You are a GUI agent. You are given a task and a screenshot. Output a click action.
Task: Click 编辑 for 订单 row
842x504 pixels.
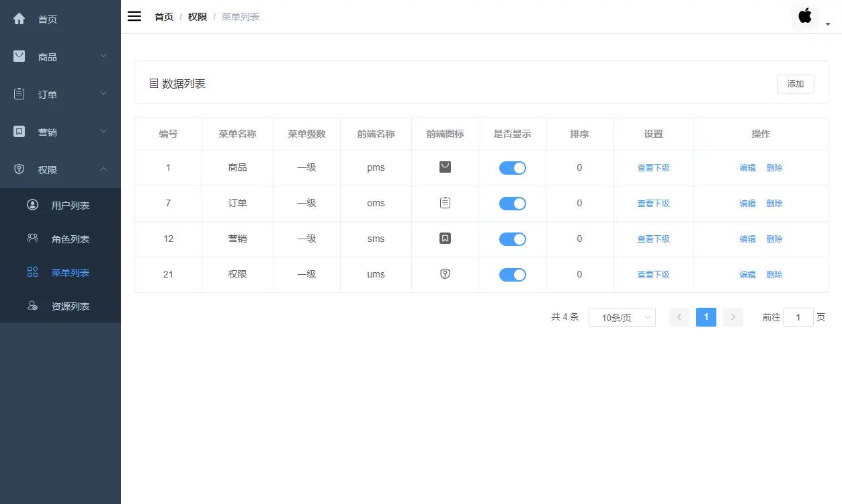pyautogui.click(x=747, y=204)
